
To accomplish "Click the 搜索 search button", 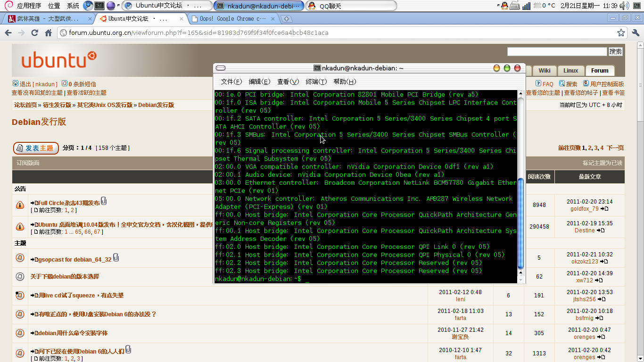I will pyautogui.click(x=616, y=51).
